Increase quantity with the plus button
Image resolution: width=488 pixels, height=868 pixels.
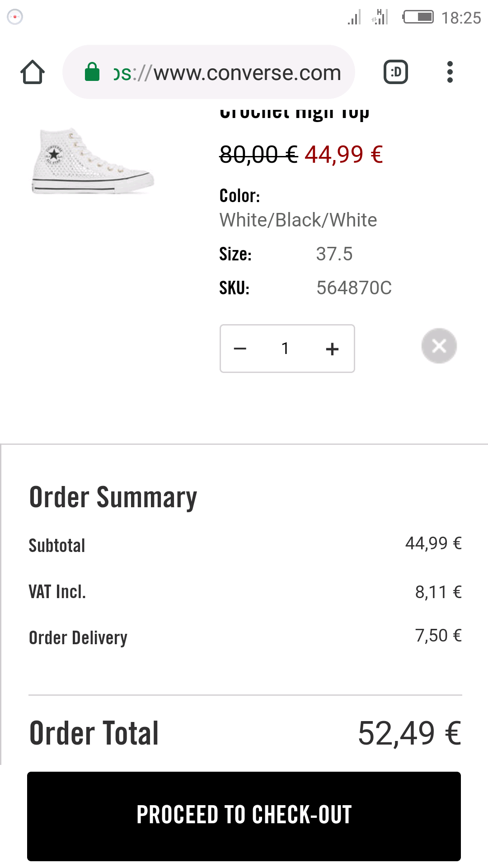coord(332,349)
